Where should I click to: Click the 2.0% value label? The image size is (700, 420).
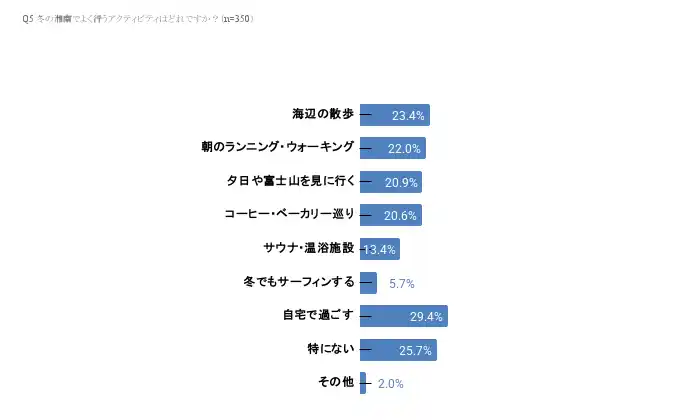(391, 384)
